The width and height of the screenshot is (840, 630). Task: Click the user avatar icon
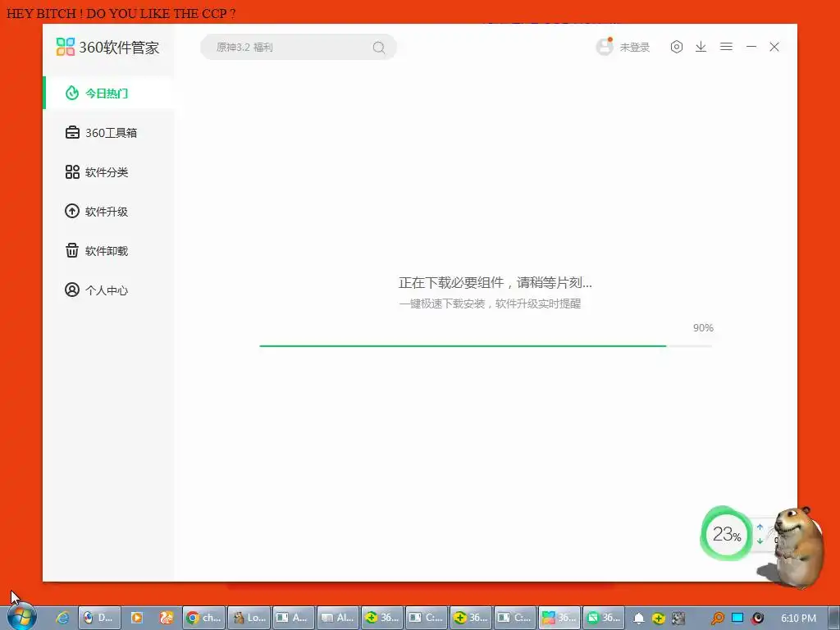pyautogui.click(x=605, y=47)
